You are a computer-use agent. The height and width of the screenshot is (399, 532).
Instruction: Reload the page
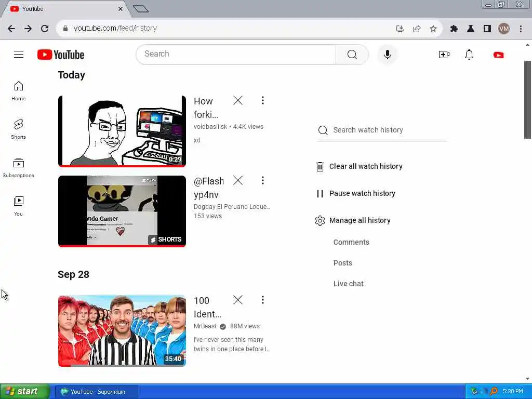[x=45, y=29]
